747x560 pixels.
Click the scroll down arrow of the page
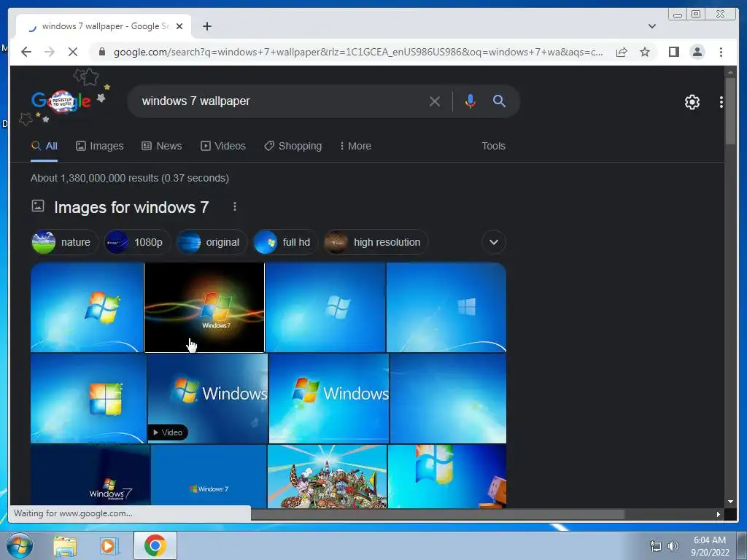(730, 502)
